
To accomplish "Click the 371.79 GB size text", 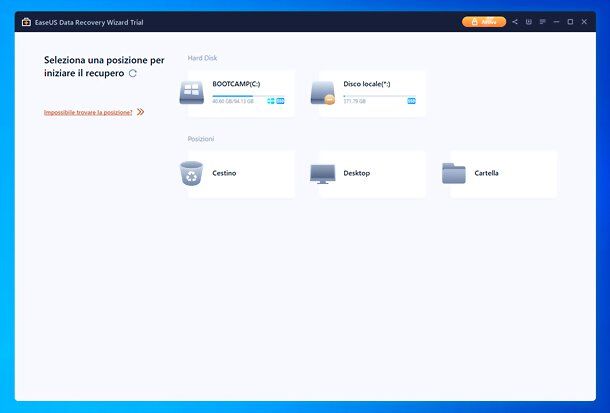I will pos(354,101).
